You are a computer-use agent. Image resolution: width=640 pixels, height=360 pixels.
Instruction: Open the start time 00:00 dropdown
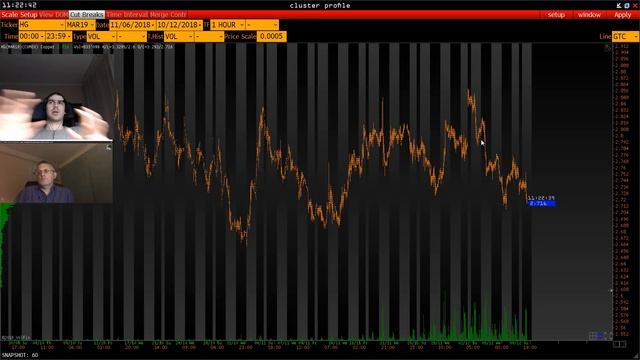[x=31, y=36]
